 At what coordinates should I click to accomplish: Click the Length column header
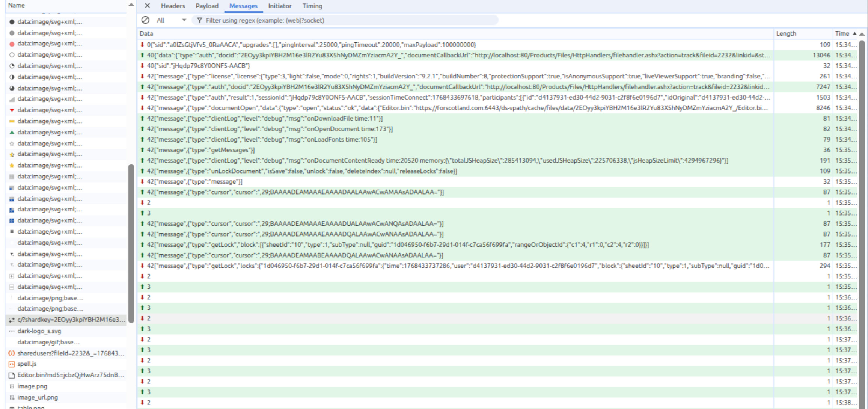point(786,33)
